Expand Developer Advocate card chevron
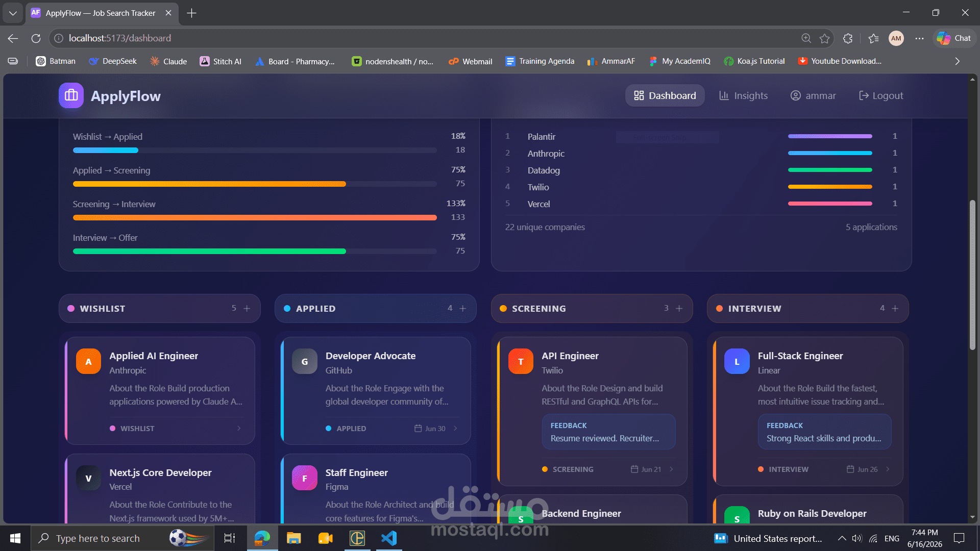980x551 pixels. [x=455, y=429]
